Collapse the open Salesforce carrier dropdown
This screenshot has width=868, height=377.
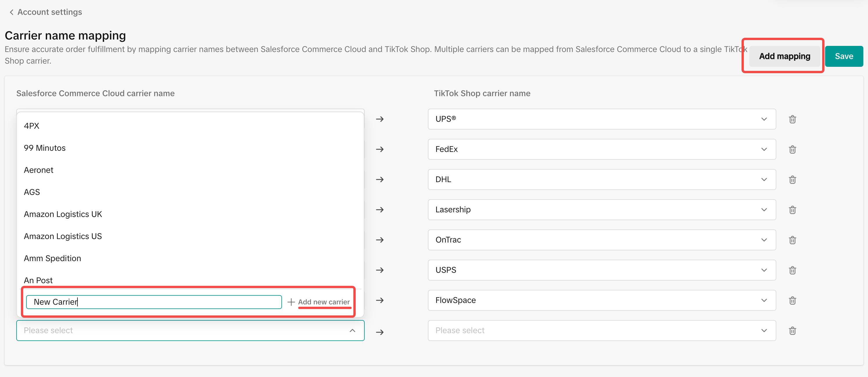click(352, 331)
